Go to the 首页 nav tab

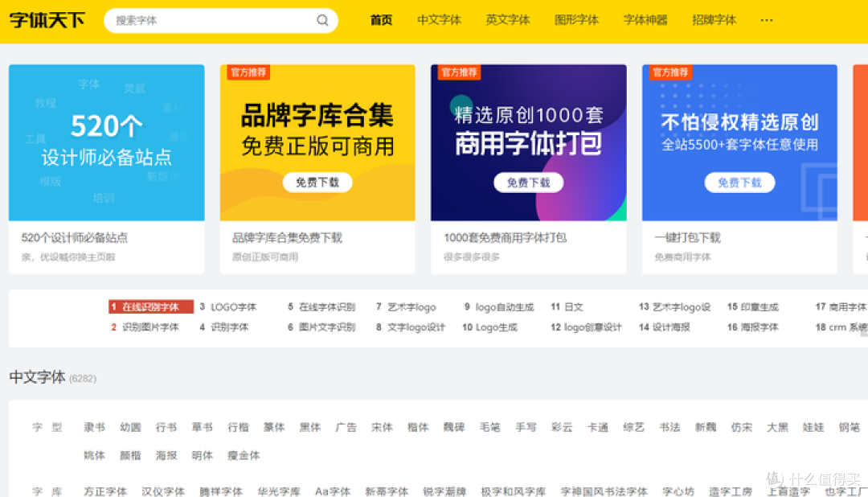[x=381, y=20]
